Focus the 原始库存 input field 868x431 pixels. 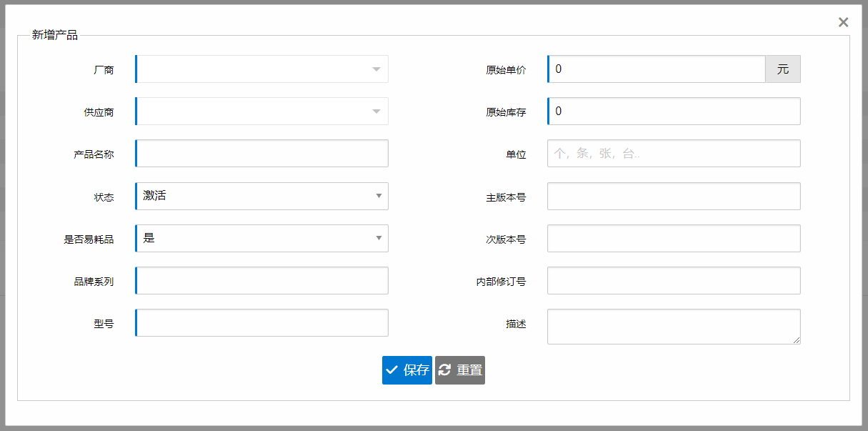pos(674,112)
